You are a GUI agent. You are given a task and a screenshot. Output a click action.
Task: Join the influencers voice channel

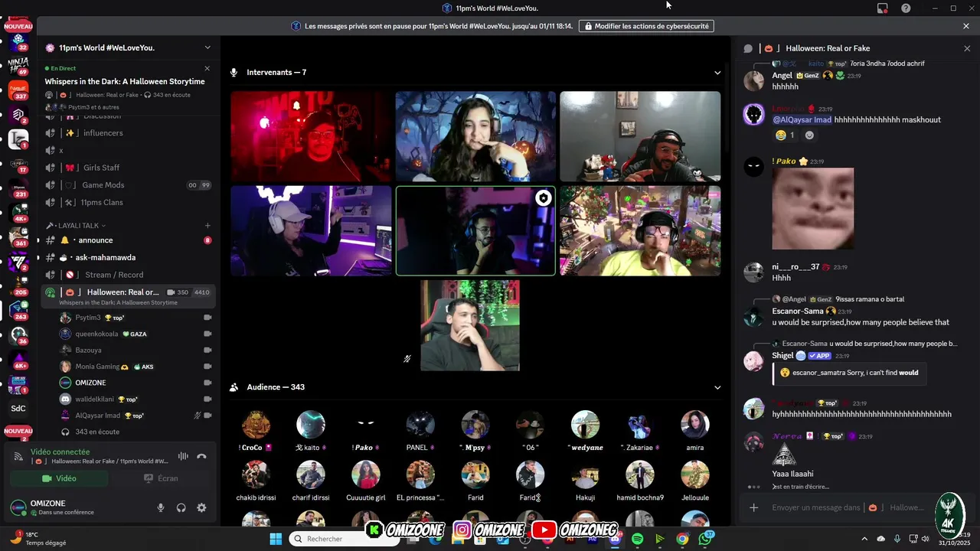(x=128, y=133)
